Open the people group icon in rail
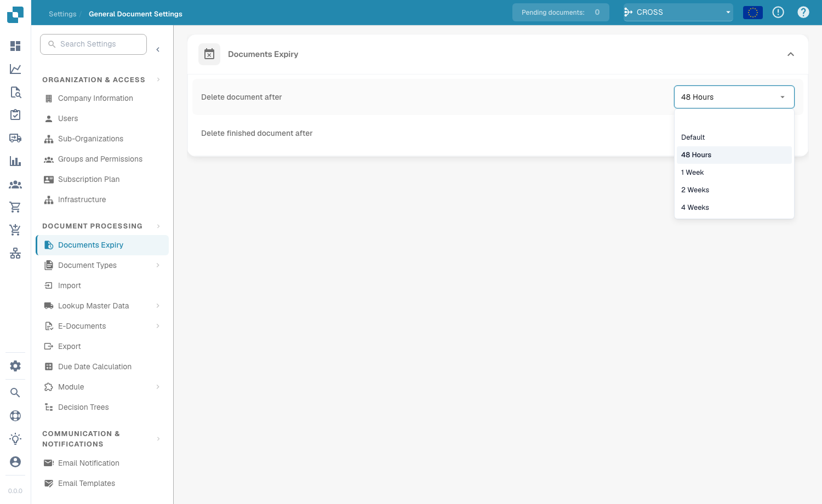Viewport: 822px width, 504px height. tap(15, 185)
